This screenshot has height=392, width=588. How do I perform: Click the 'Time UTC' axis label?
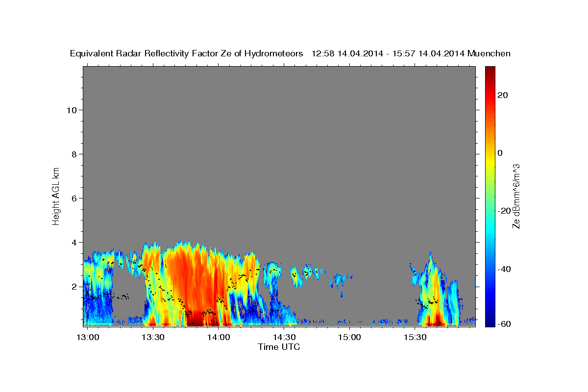pos(279,347)
